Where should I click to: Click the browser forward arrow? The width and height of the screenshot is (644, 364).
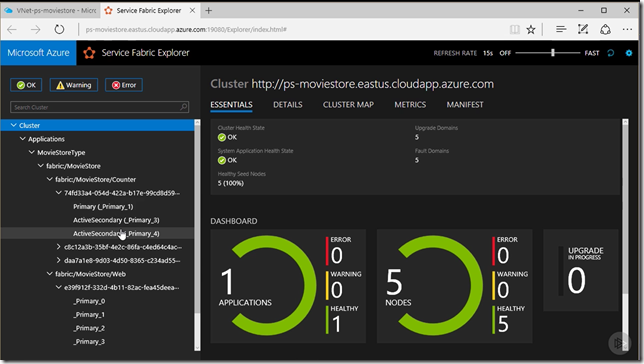pyautogui.click(x=36, y=29)
